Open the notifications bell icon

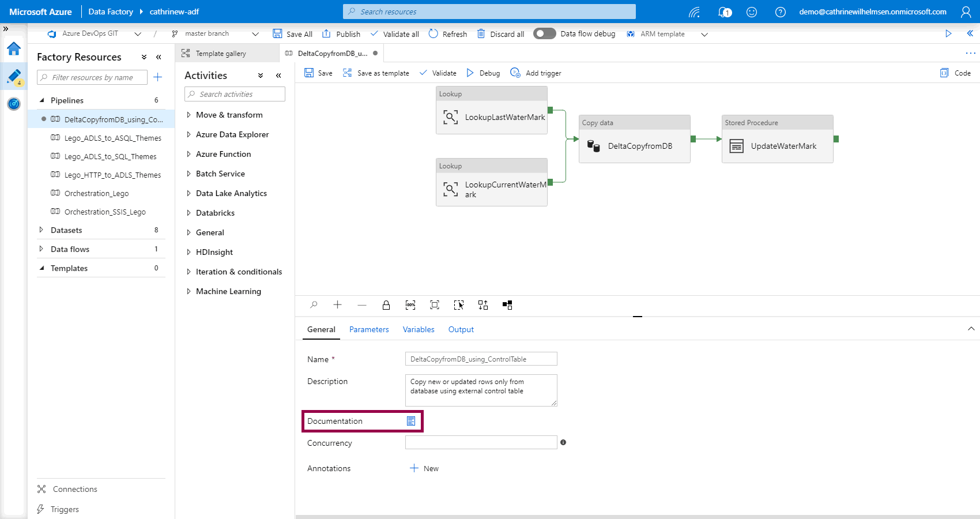tap(724, 12)
